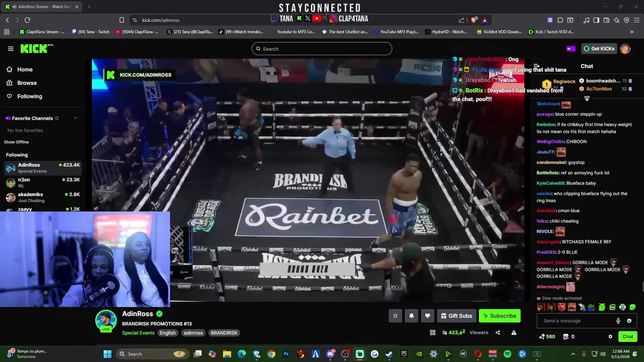Open the akademiks channel in Following list
644x362 pixels.
click(x=42, y=197)
